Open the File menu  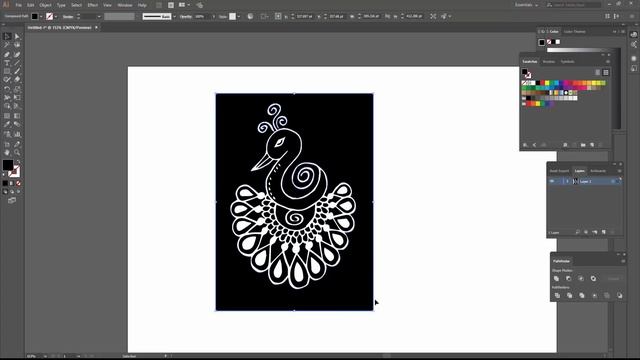[x=18, y=5]
